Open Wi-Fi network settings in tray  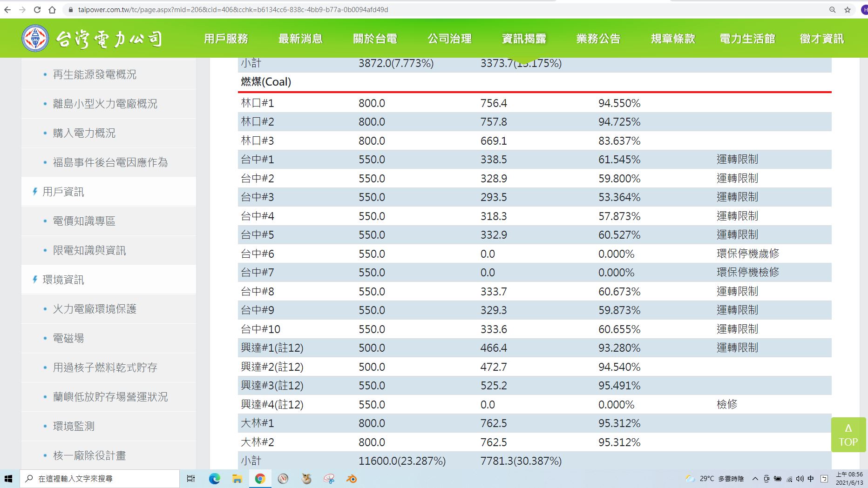coord(789,479)
